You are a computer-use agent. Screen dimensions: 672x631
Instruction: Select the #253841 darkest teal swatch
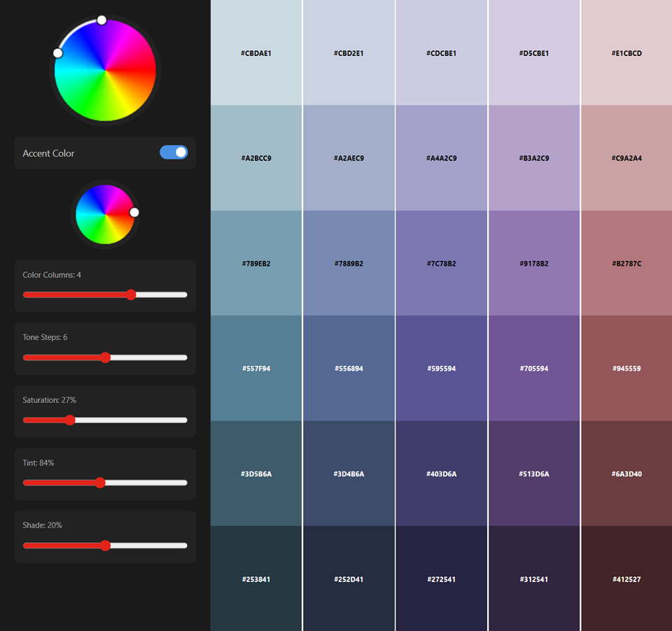(255, 579)
